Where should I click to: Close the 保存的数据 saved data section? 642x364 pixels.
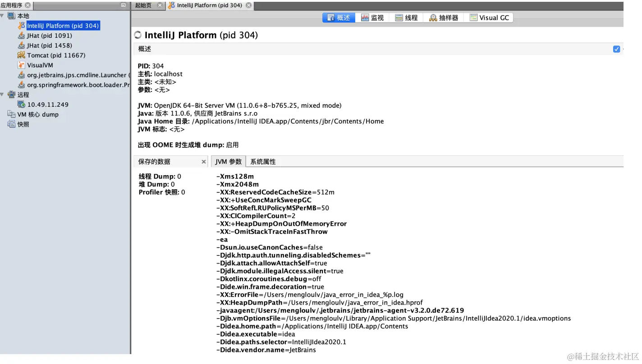[204, 162]
